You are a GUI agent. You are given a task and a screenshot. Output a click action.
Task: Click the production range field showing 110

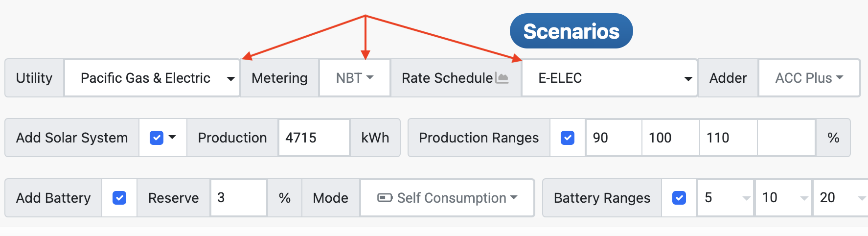point(728,138)
